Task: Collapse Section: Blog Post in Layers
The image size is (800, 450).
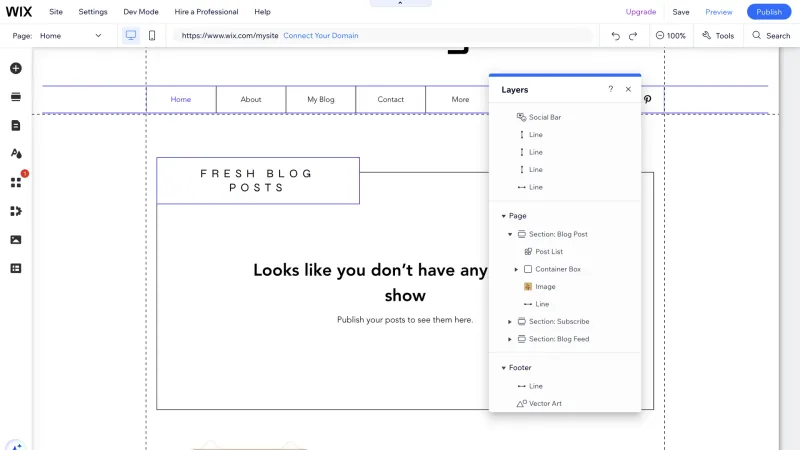Action: [510, 234]
